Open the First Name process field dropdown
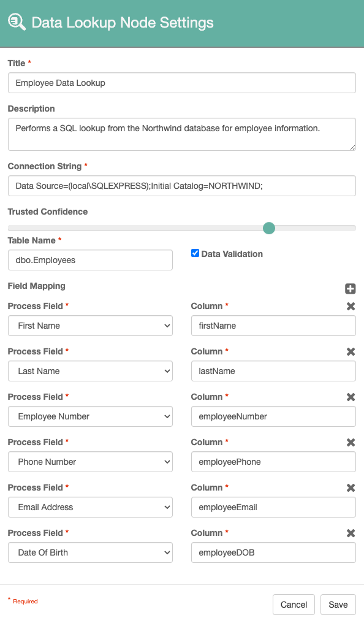 click(x=90, y=326)
